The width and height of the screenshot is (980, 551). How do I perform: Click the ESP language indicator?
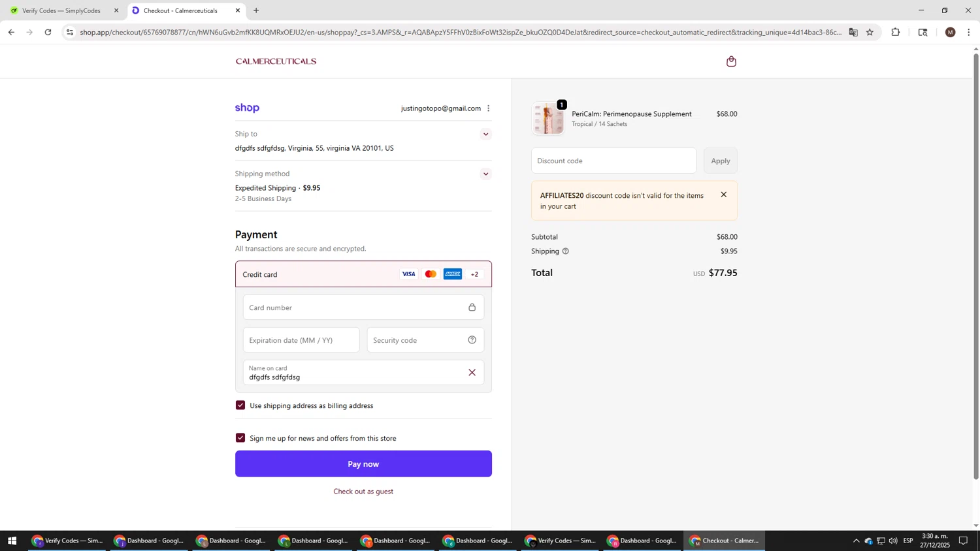(908, 541)
